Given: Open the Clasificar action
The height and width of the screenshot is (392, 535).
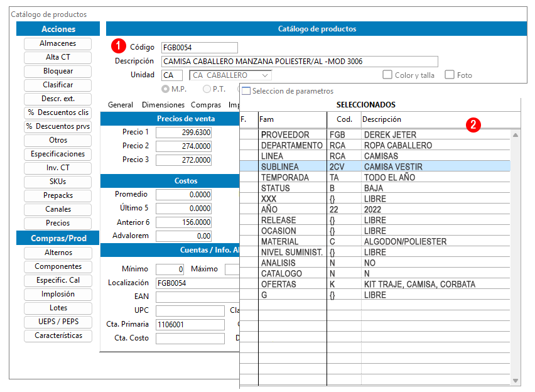Looking at the screenshot, I should 58,85.
